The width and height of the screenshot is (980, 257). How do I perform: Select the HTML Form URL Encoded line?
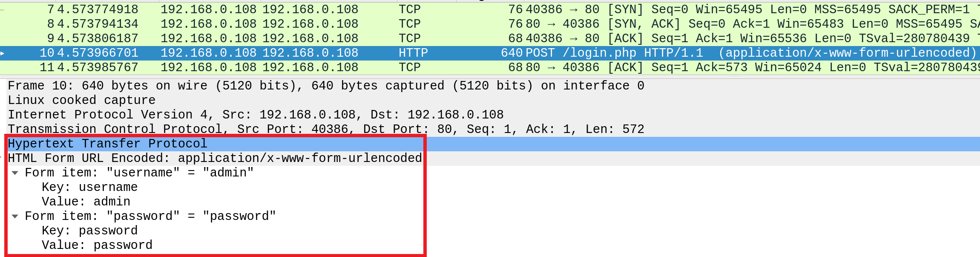pos(215,159)
